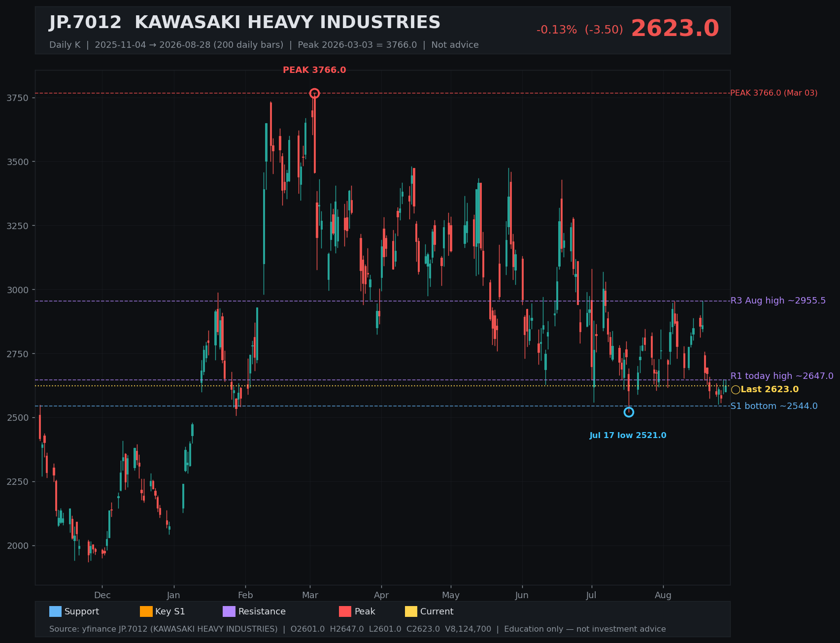
Task: Click the blue Support legend swatch
Action: [55, 611]
